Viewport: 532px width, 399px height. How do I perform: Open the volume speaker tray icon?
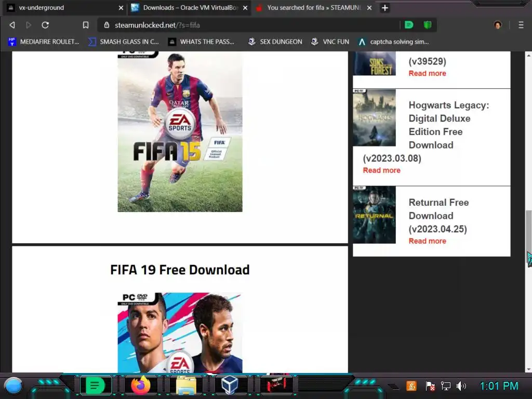pos(461,386)
